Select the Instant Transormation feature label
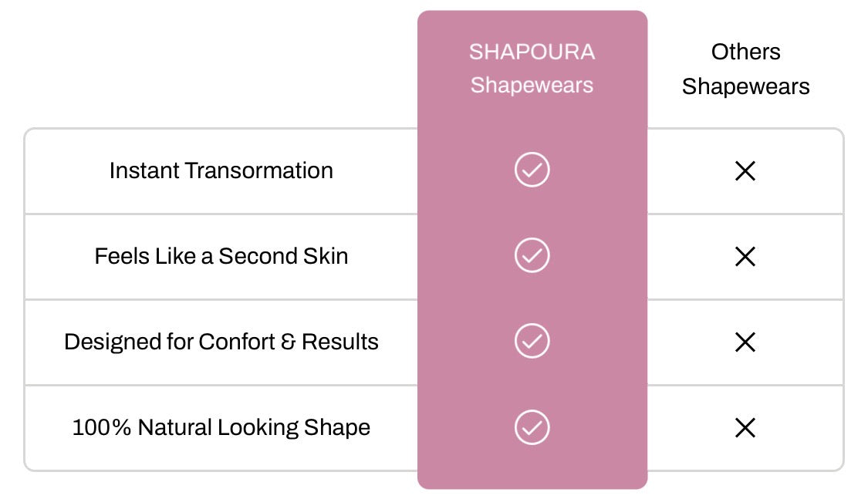 pyautogui.click(x=221, y=170)
